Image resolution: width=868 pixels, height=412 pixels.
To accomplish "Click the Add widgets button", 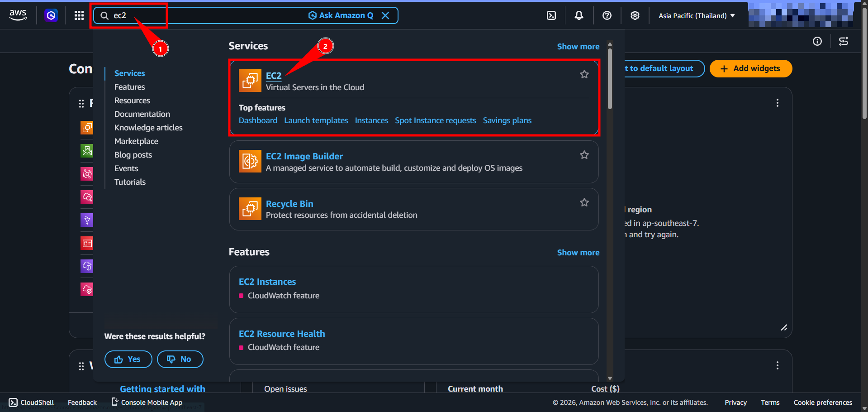I will pos(751,68).
